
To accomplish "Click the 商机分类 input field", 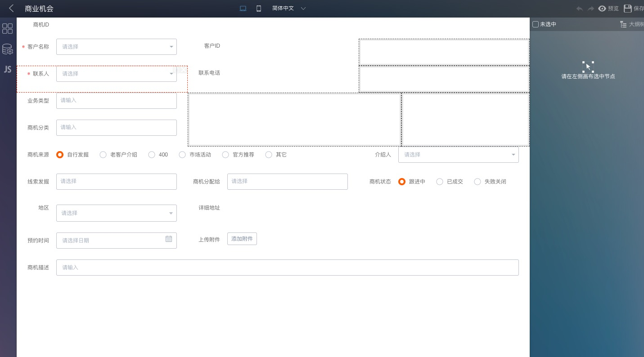I will pyautogui.click(x=117, y=128).
